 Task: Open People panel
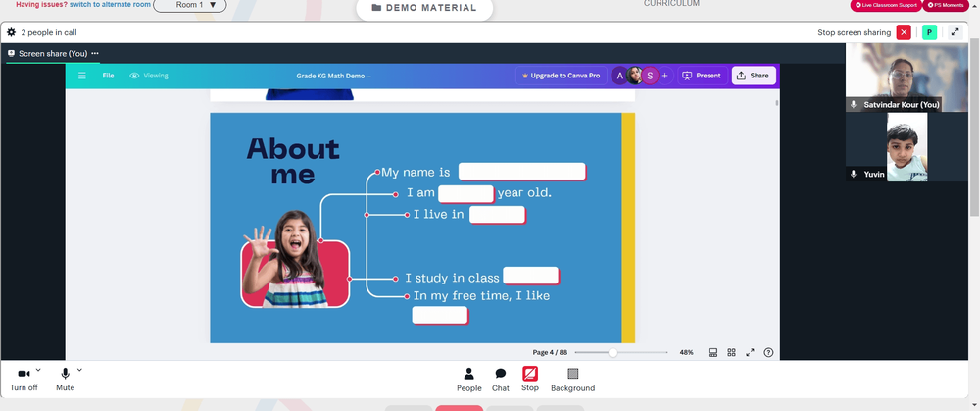tap(468, 380)
